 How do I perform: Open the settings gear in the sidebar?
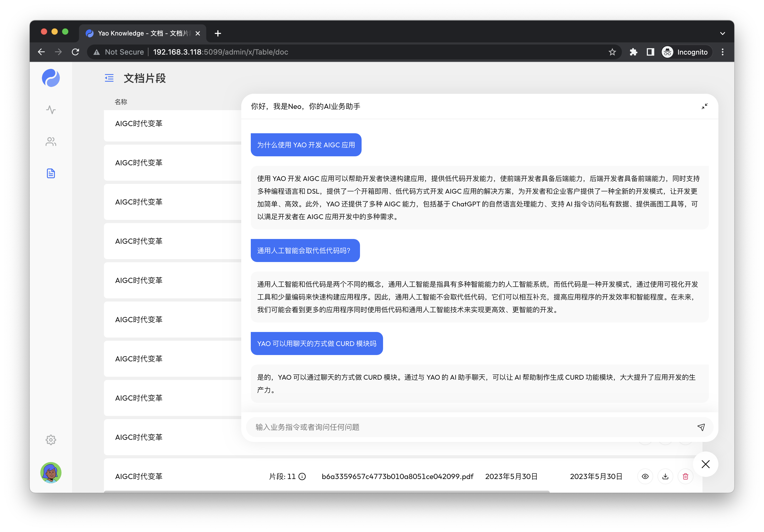pyautogui.click(x=51, y=440)
